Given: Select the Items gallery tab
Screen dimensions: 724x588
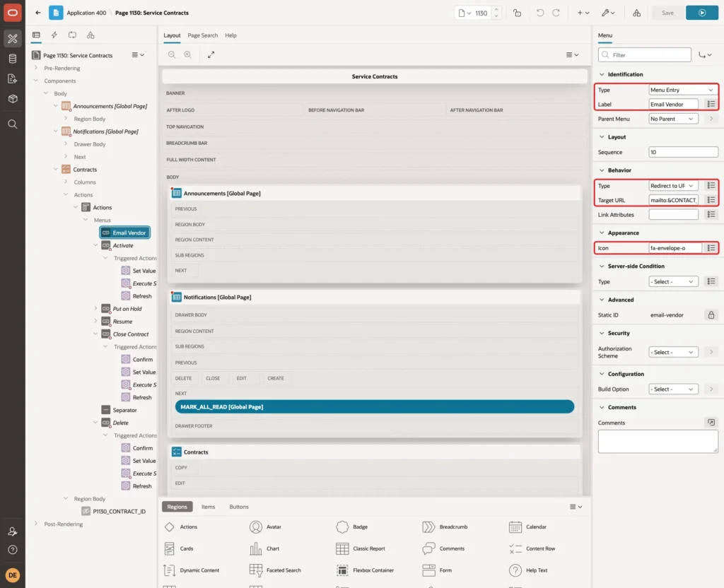Looking at the screenshot, I should (x=209, y=507).
